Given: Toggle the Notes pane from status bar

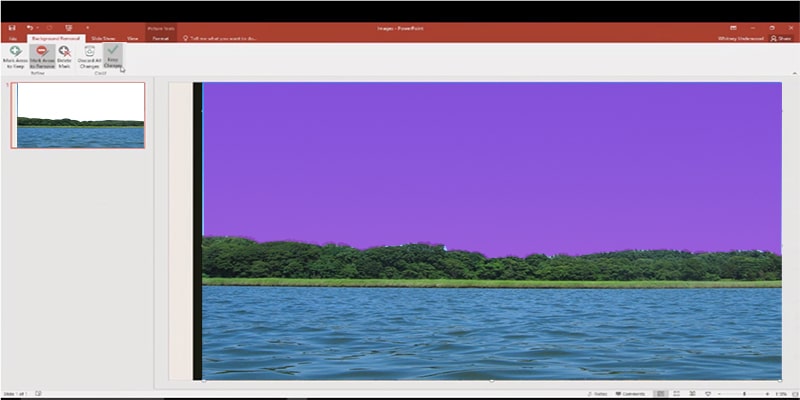Looking at the screenshot, I should 597,394.
